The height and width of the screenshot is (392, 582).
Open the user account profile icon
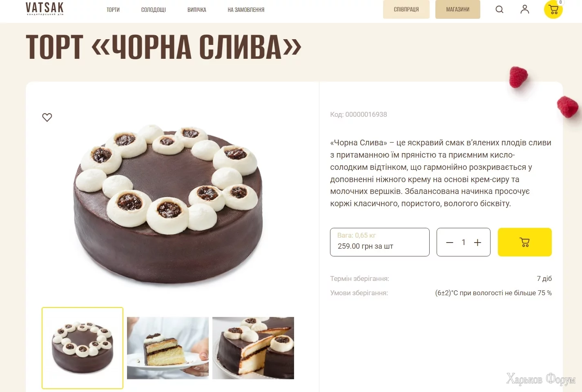point(525,9)
